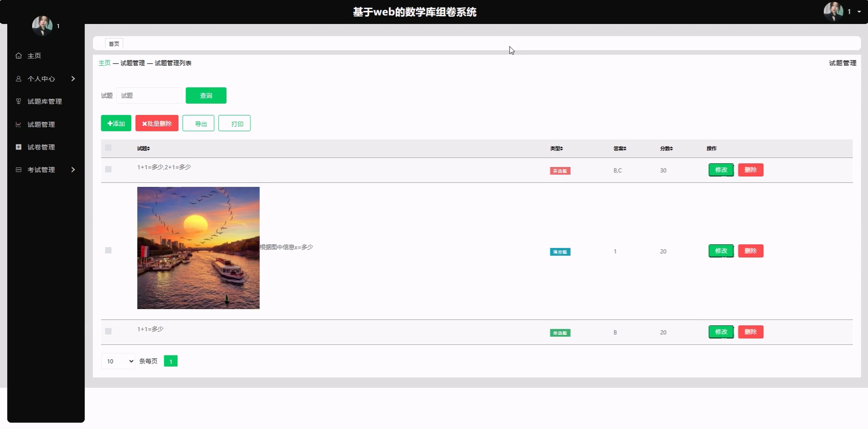
Task: Click the plus-square icon beside 试卷管理
Action: click(18, 147)
